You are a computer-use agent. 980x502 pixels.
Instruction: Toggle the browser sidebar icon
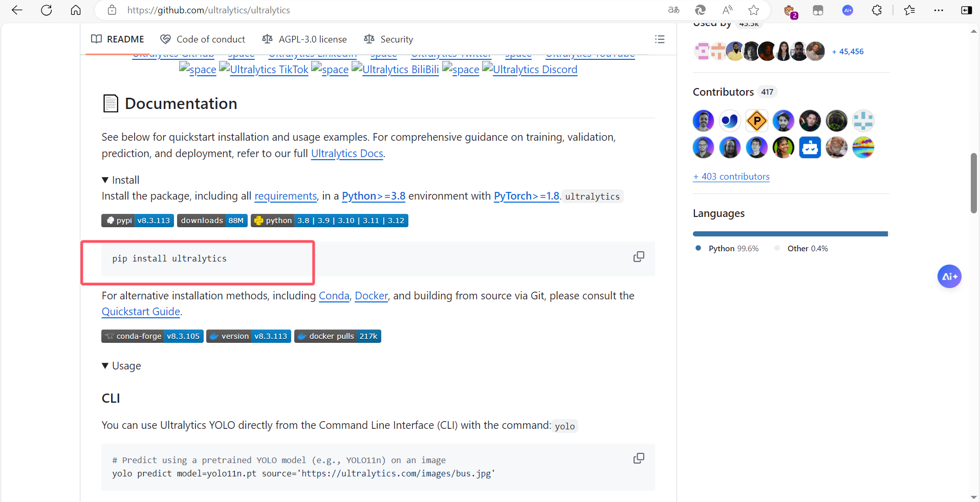[967, 10]
